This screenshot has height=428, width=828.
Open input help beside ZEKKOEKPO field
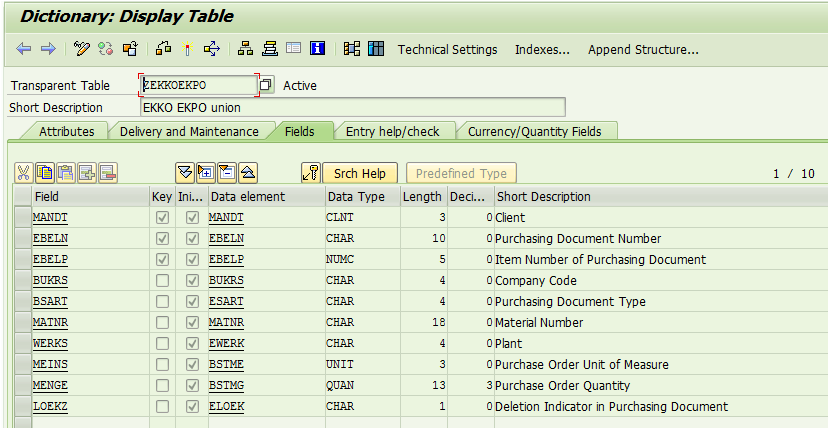click(x=267, y=84)
